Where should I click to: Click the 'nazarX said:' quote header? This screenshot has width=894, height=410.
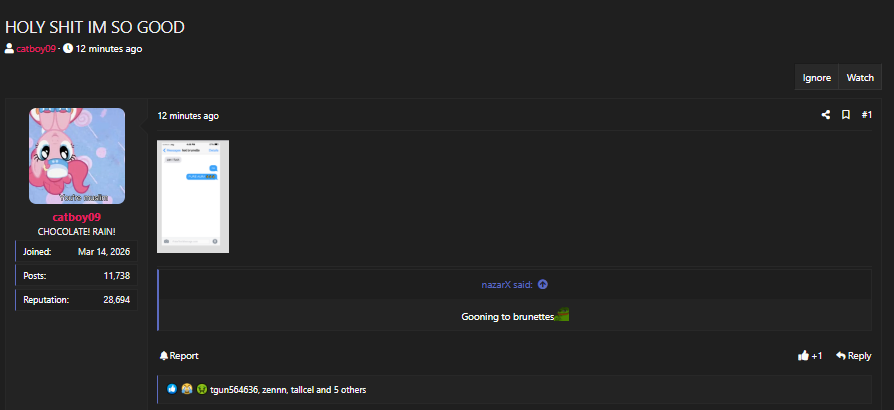coord(507,284)
